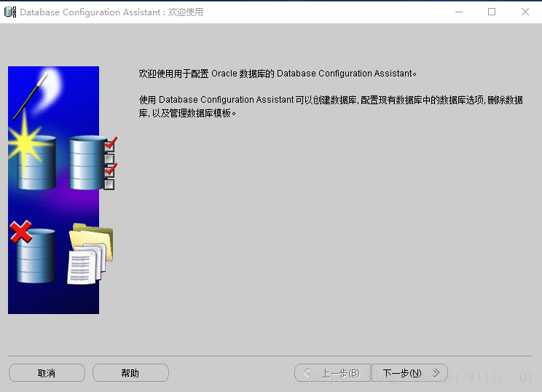Go back with 上一步(B) button
542x392 pixels.
pyautogui.click(x=332, y=372)
